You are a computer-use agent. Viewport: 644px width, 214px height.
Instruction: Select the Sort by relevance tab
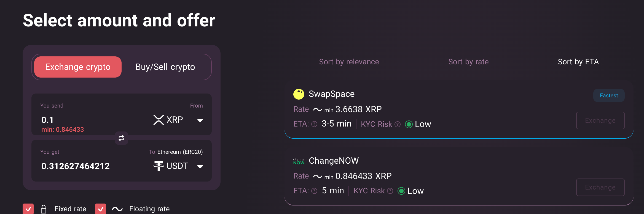(x=349, y=62)
